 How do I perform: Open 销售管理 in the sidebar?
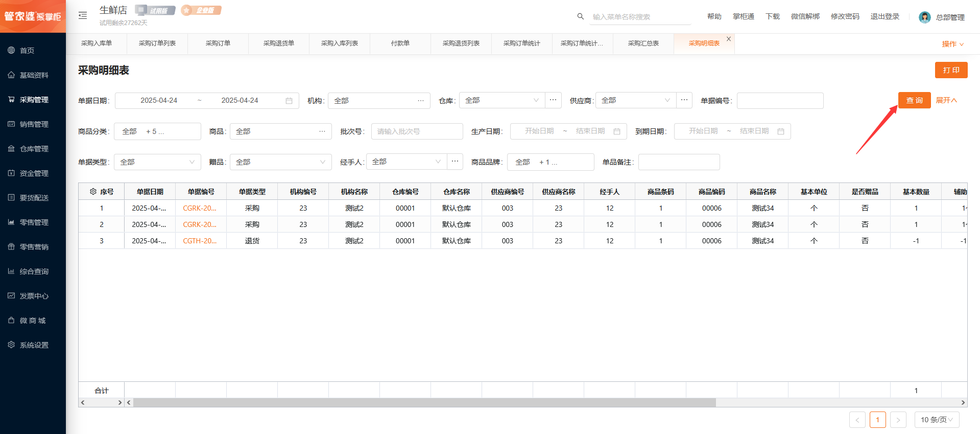tap(34, 124)
